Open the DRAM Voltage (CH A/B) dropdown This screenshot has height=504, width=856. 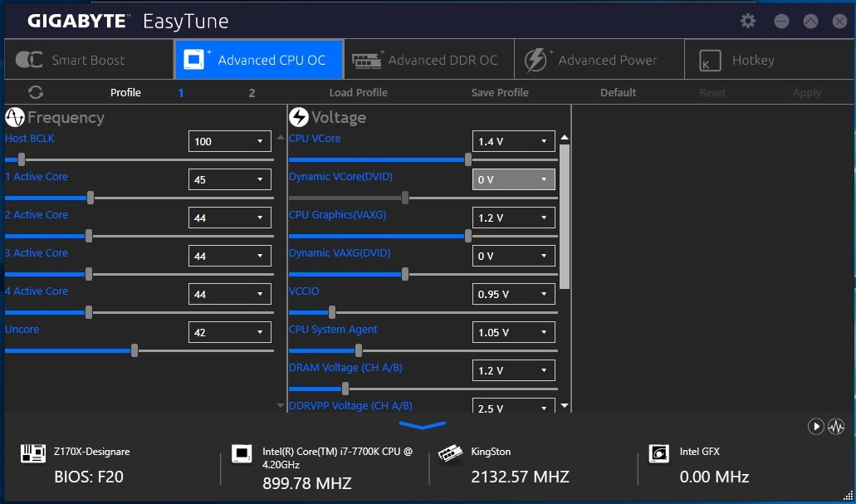(514, 370)
